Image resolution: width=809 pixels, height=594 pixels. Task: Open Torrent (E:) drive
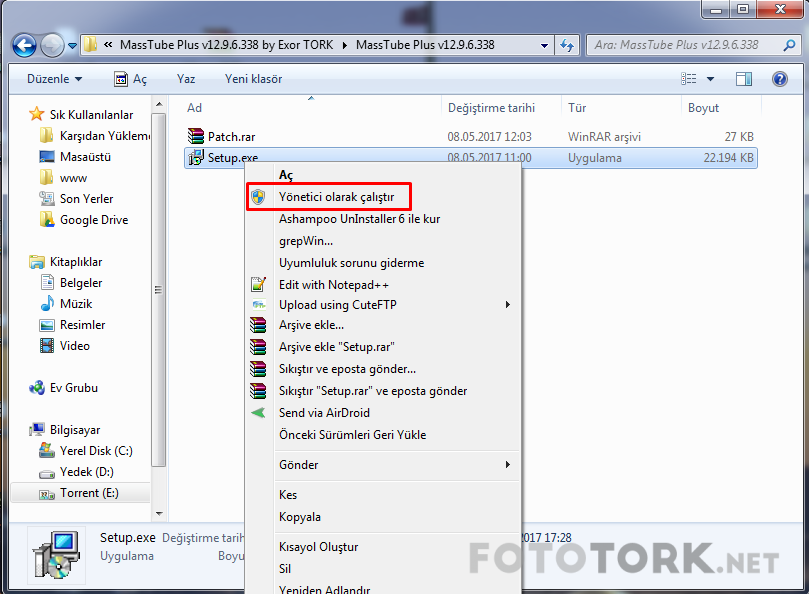[x=89, y=493]
